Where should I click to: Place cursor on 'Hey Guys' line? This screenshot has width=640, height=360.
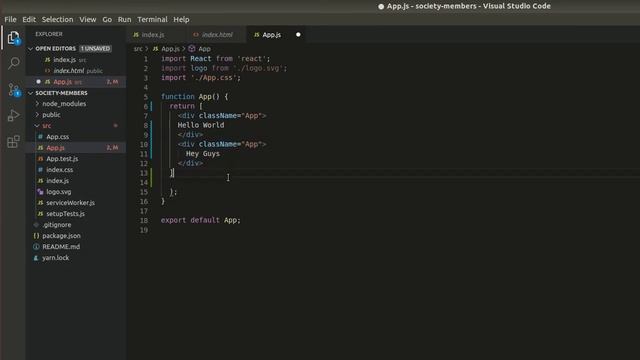click(x=203, y=154)
